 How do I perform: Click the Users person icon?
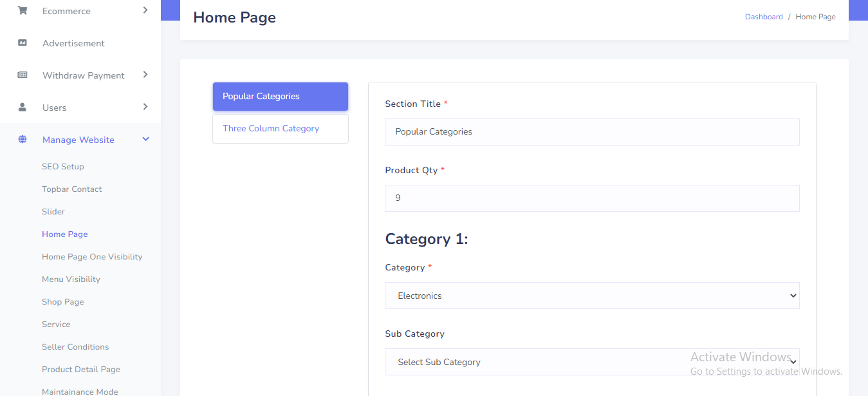click(x=23, y=108)
